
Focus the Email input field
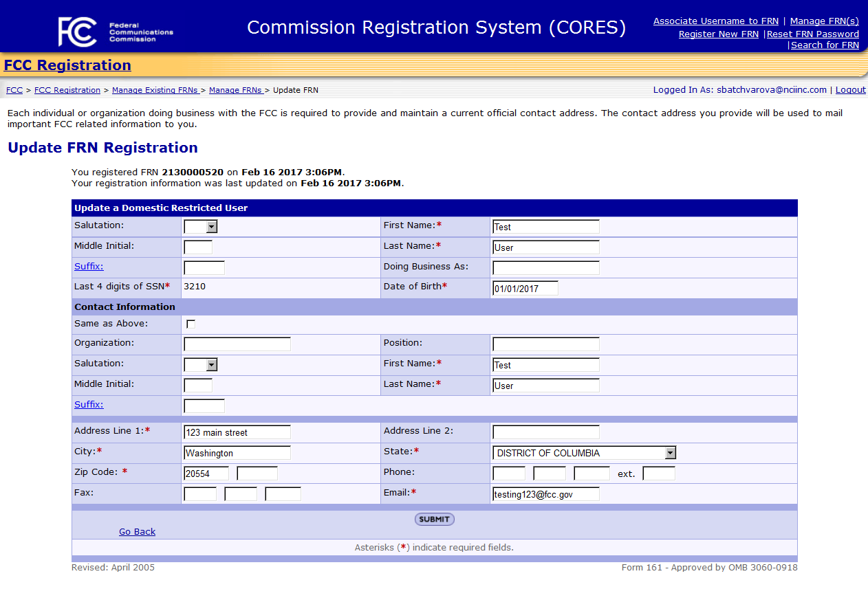(x=546, y=494)
